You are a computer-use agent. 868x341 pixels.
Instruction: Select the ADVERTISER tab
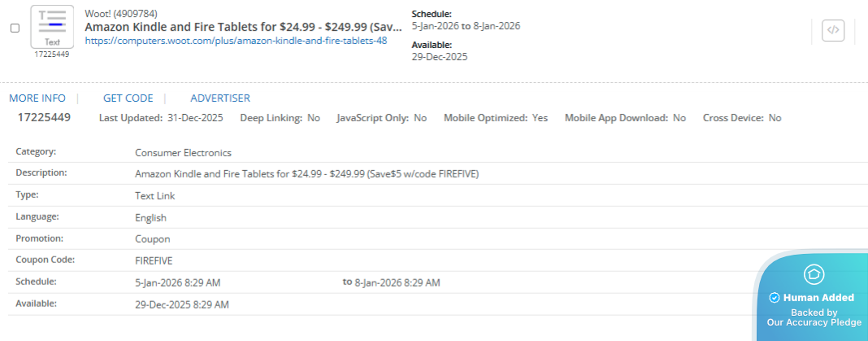click(220, 98)
